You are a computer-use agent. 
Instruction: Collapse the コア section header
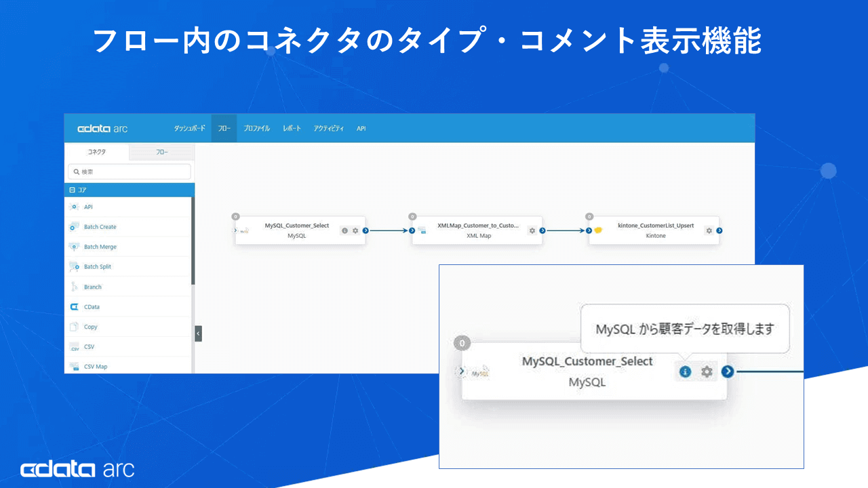click(73, 190)
